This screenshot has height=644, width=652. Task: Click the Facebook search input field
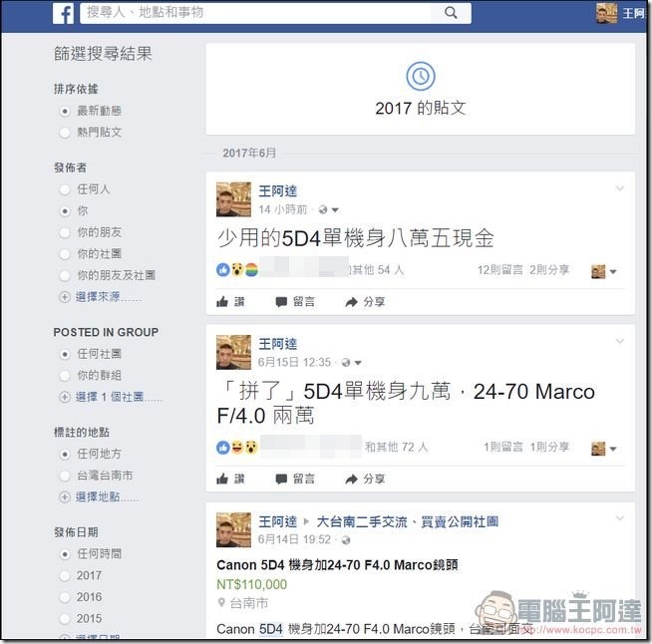click(256, 13)
